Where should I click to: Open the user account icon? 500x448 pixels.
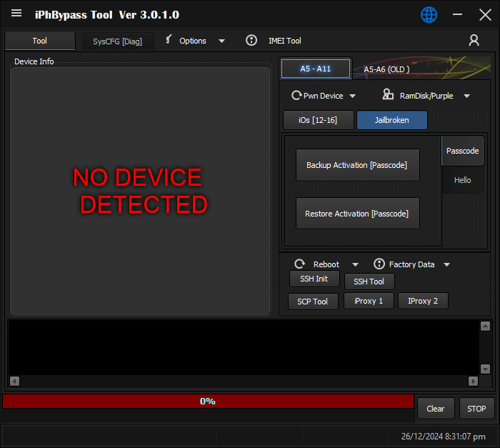[474, 41]
